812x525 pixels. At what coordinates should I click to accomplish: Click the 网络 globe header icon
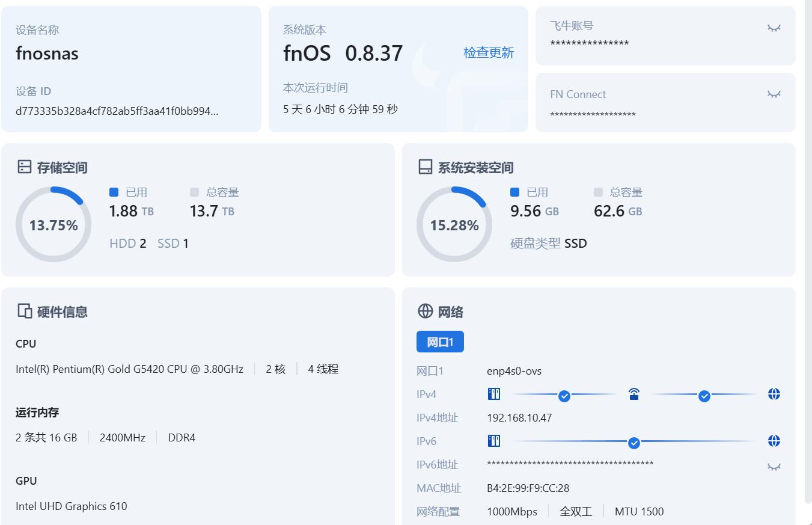[425, 312]
